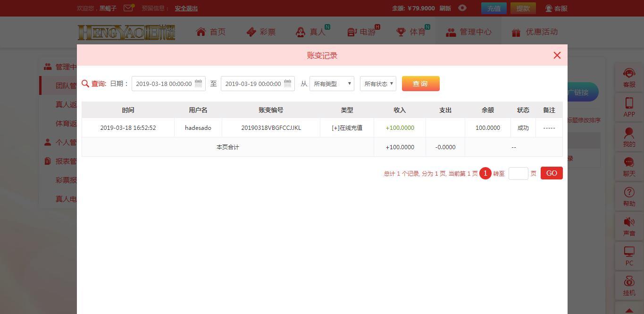644x314 pixels.
Task: Close the 账变记录 dialog
Action: coord(557,55)
